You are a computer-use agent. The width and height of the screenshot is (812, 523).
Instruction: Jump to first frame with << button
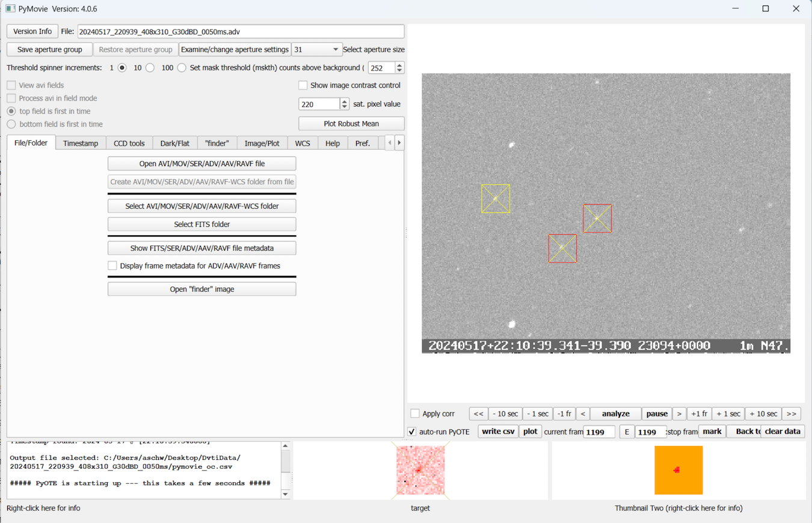[x=478, y=414]
